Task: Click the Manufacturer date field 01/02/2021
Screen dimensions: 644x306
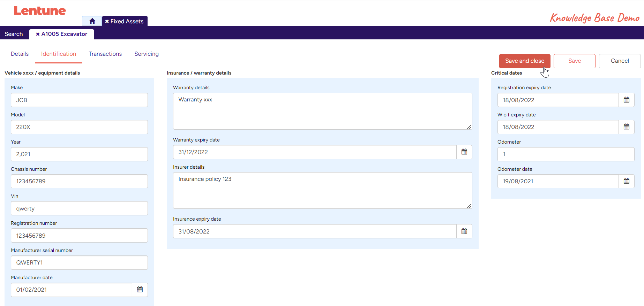Action: [72, 290]
